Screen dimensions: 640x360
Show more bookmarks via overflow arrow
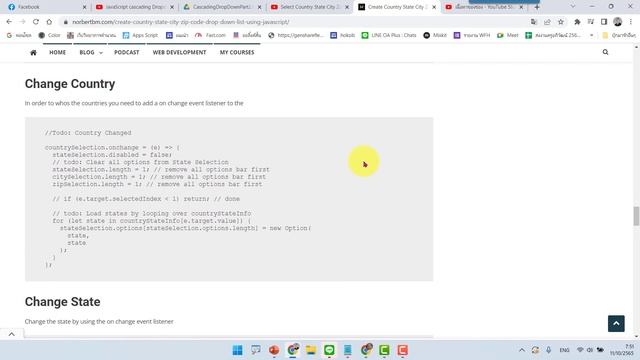(591, 36)
